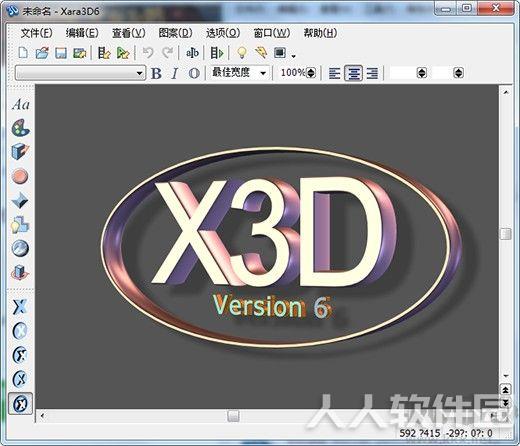
Task: Toggle the outline text button
Action: point(194,73)
